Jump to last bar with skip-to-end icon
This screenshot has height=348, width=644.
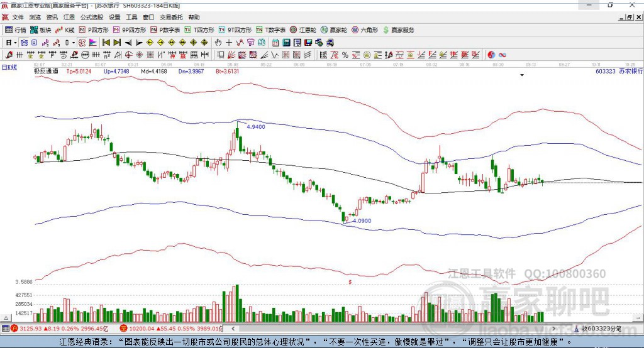(117, 43)
